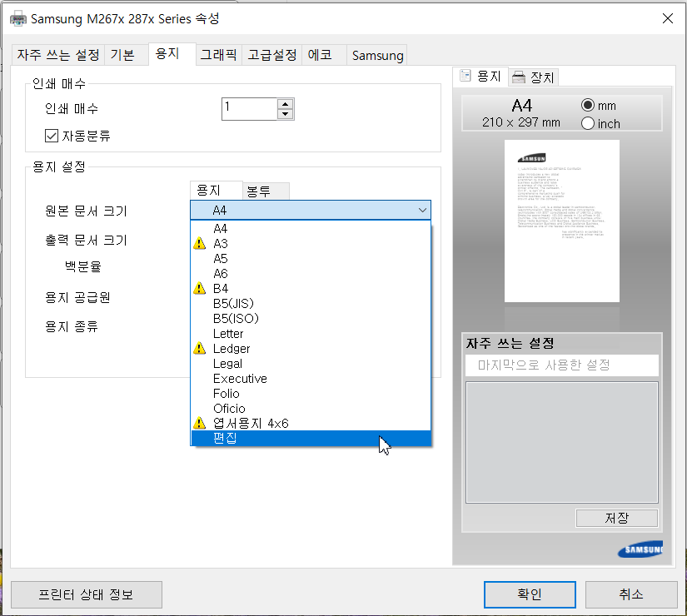Toggle the 자동분류 checkbox
The height and width of the screenshot is (616, 687).
(52, 136)
